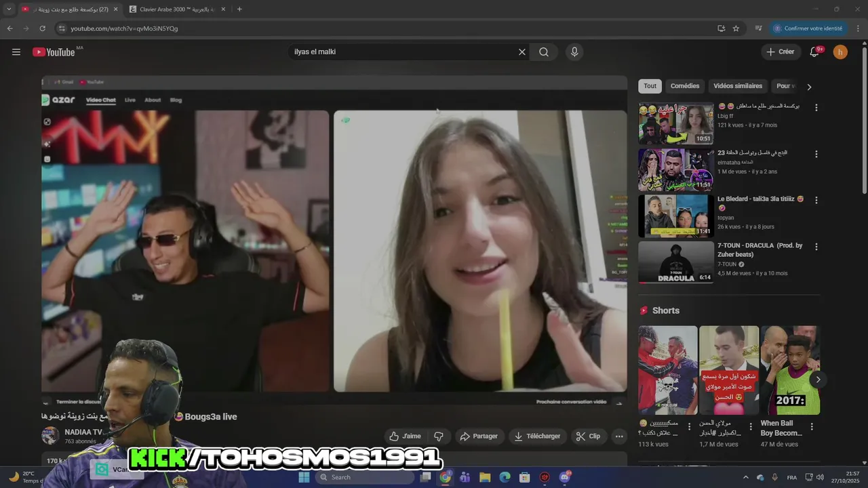Show hidden system tray icons
This screenshot has height=488, width=868.
pos(746,477)
